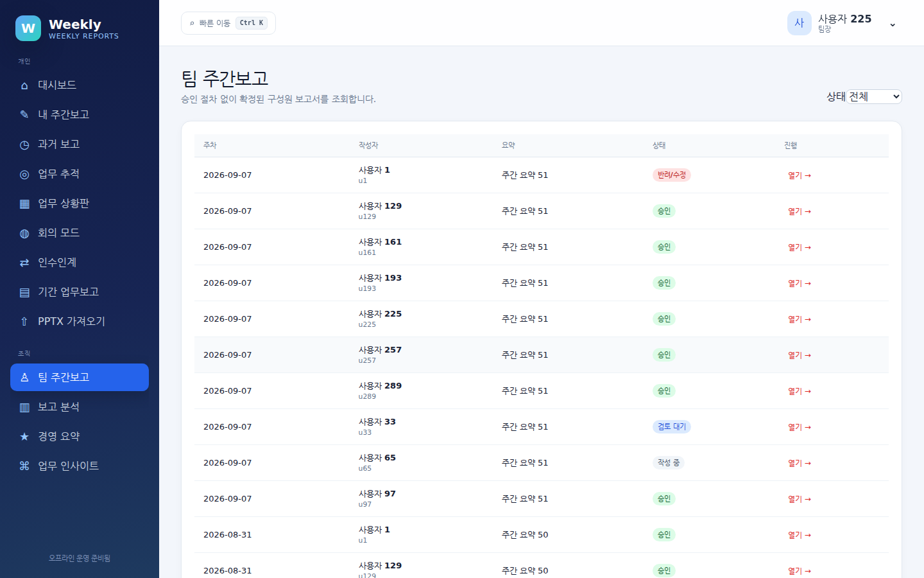
Task: Click the 업무 추적 target icon
Action: 24,174
